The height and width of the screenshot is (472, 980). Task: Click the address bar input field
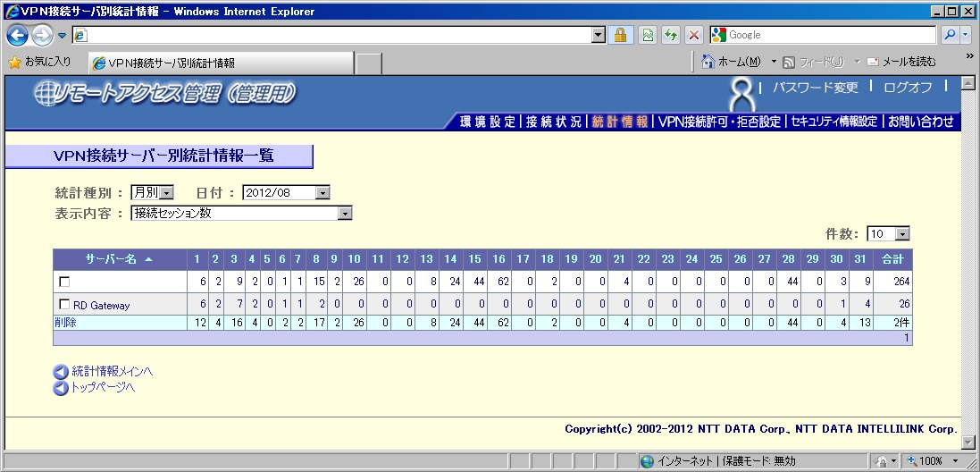point(340,35)
